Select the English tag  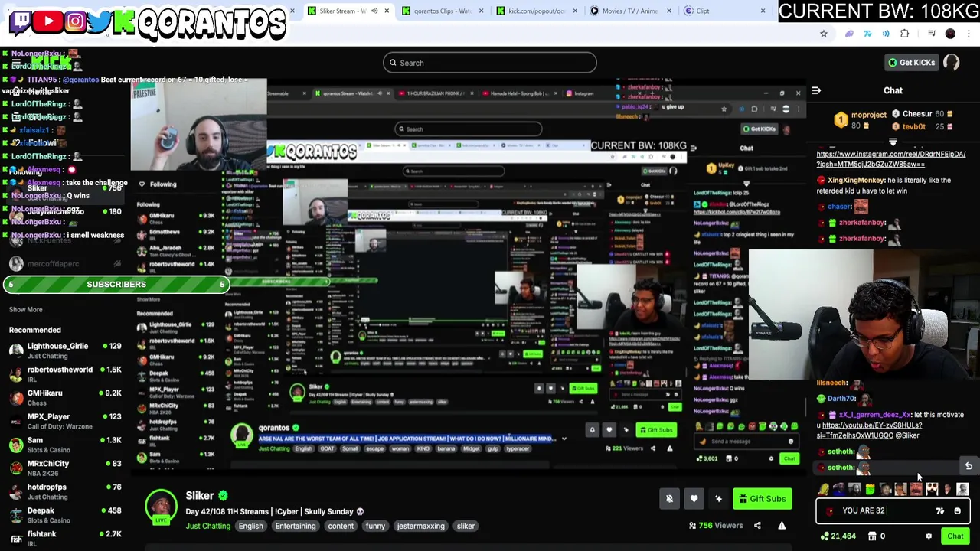[250, 527]
